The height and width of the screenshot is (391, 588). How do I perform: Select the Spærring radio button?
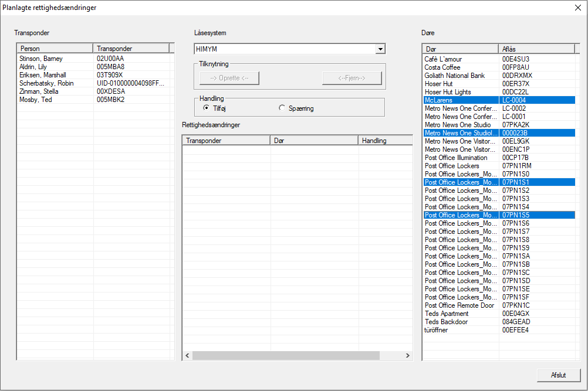click(x=282, y=108)
